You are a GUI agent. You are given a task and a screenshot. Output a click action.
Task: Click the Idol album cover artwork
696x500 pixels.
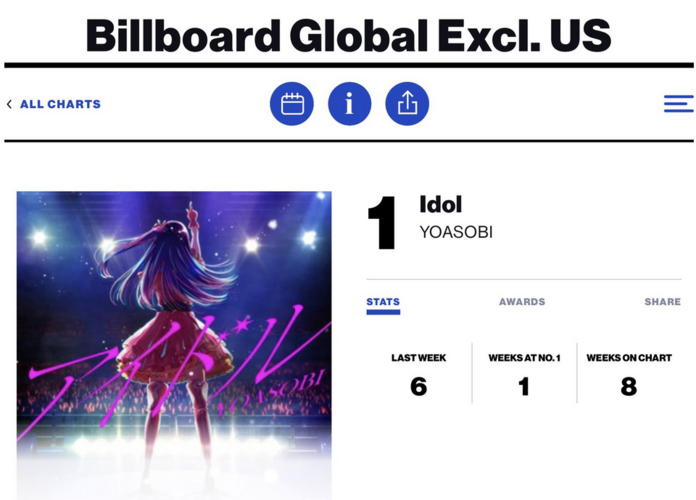[174, 345]
